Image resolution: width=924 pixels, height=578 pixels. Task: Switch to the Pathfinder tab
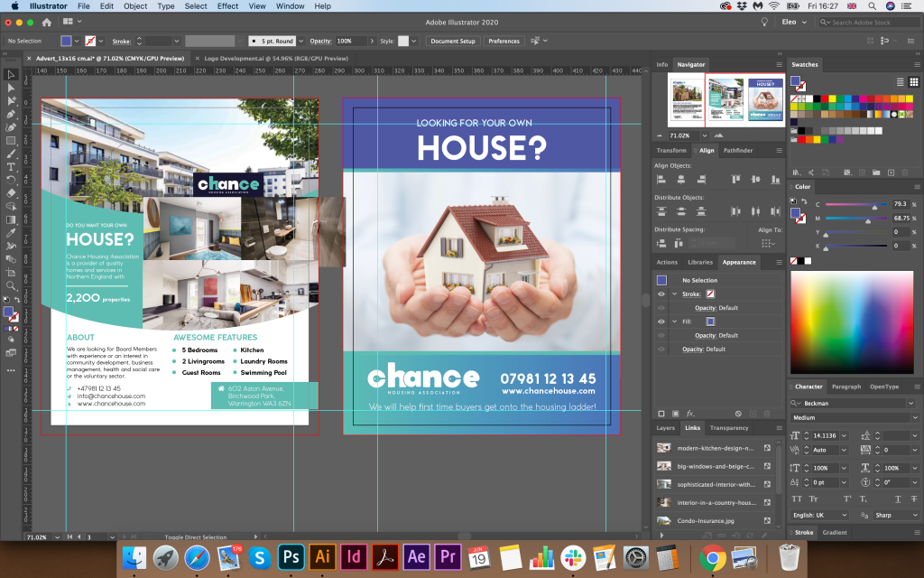click(x=737, y=151)
